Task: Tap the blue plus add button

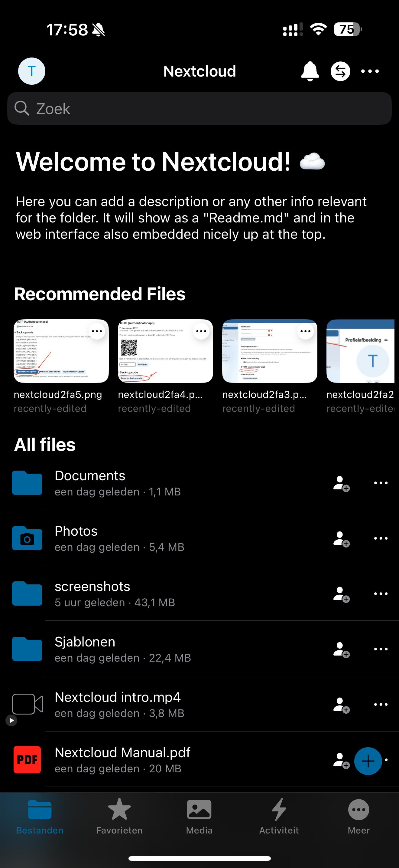Action: [x=368, y=761]
